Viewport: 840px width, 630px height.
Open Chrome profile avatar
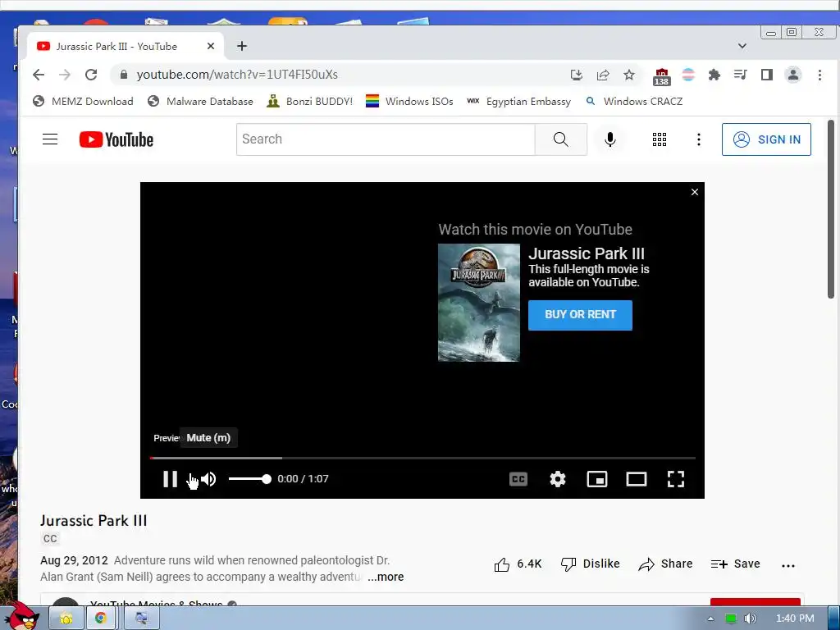[x=793, y=75]
